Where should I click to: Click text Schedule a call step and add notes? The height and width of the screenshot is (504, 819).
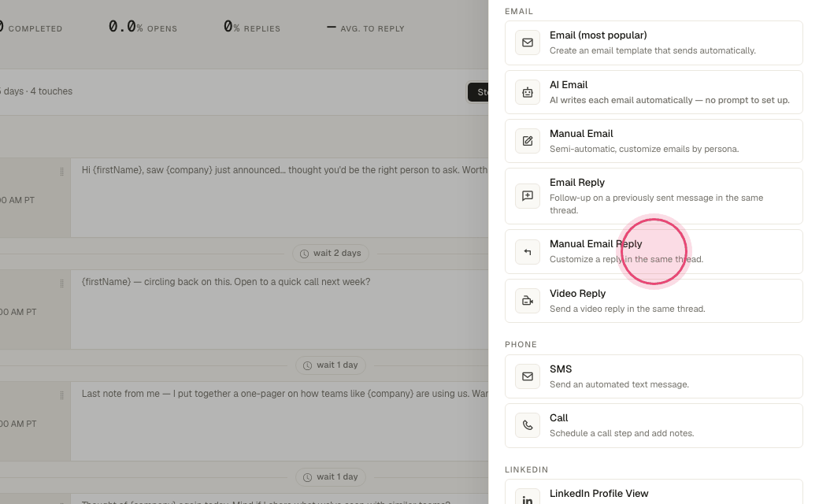(621, 433)
